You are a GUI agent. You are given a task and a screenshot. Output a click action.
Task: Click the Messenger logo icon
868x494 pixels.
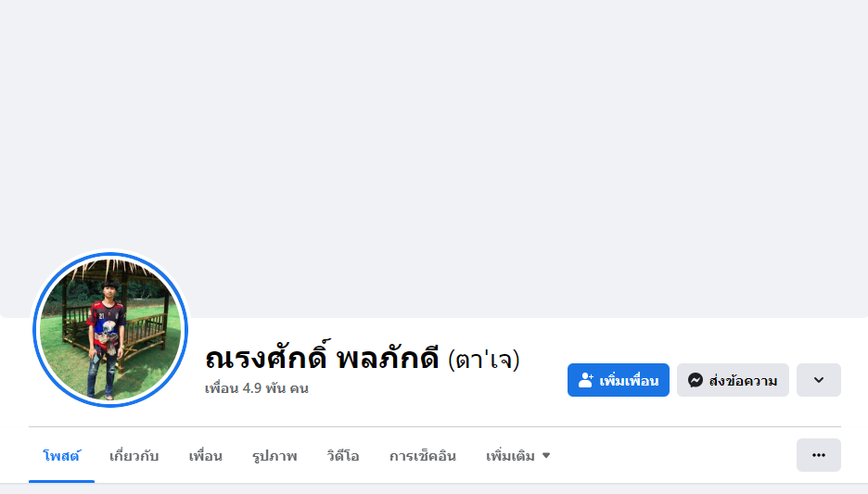point(696,380)
